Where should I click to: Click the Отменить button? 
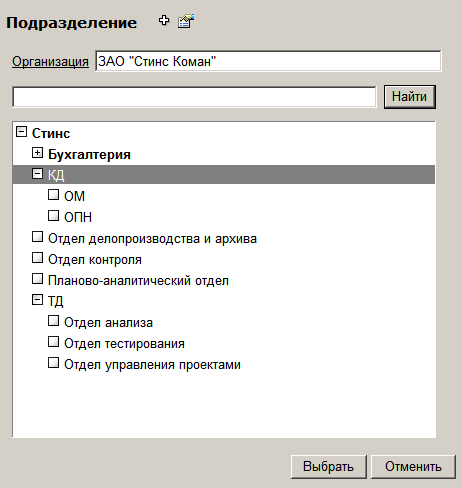pos(413,467)
